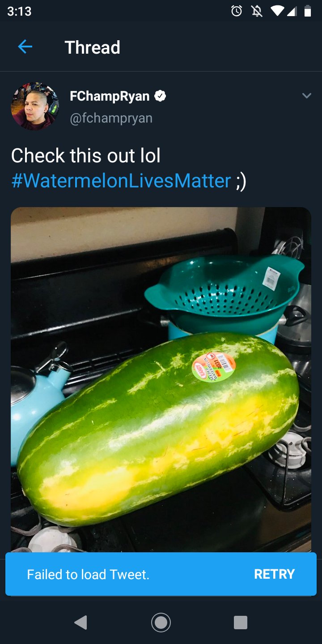Tap the back arrow beside Thread

click(25, 47)
